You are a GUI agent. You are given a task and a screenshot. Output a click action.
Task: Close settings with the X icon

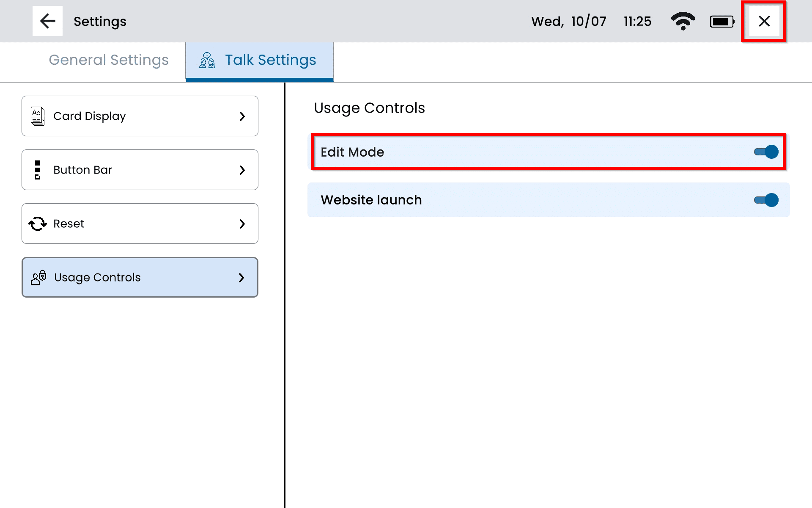764,21
